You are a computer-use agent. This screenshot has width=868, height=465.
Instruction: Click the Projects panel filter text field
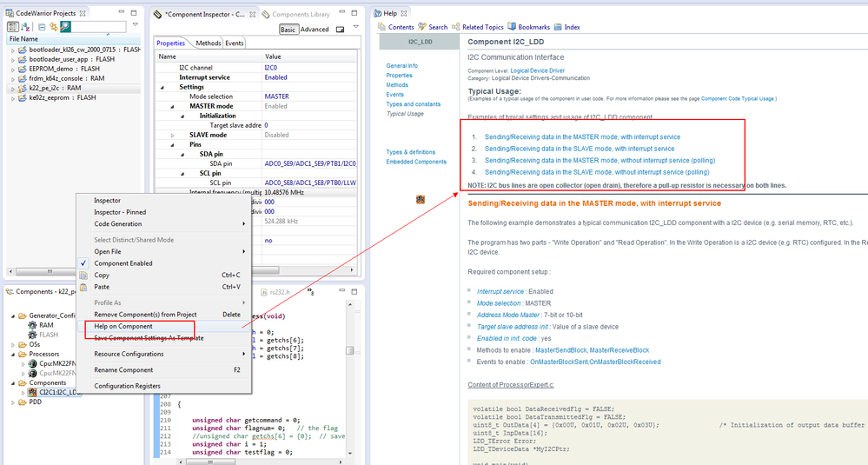point(98,27)
